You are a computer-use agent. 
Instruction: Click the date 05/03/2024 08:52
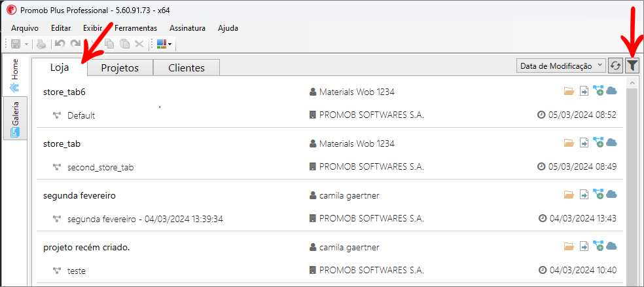point(582,115)
